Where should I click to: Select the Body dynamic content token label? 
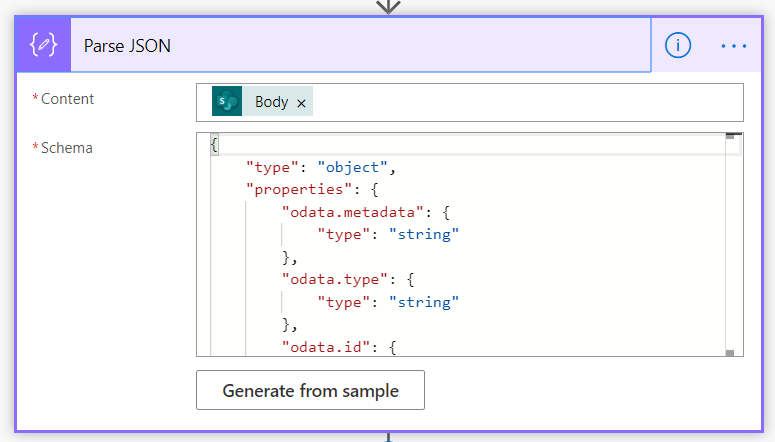pyautogui.click(x=271, y=102)
